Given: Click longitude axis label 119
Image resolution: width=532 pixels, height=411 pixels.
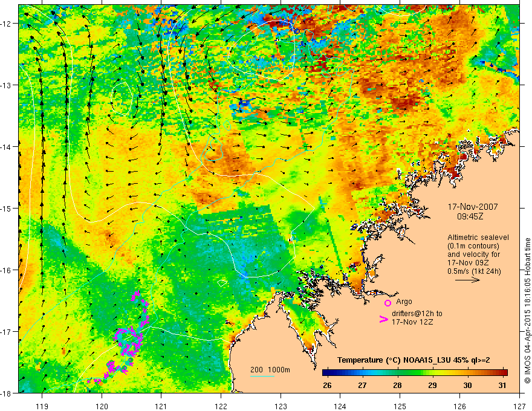Looking at the screenshot, I should (42, 406).
